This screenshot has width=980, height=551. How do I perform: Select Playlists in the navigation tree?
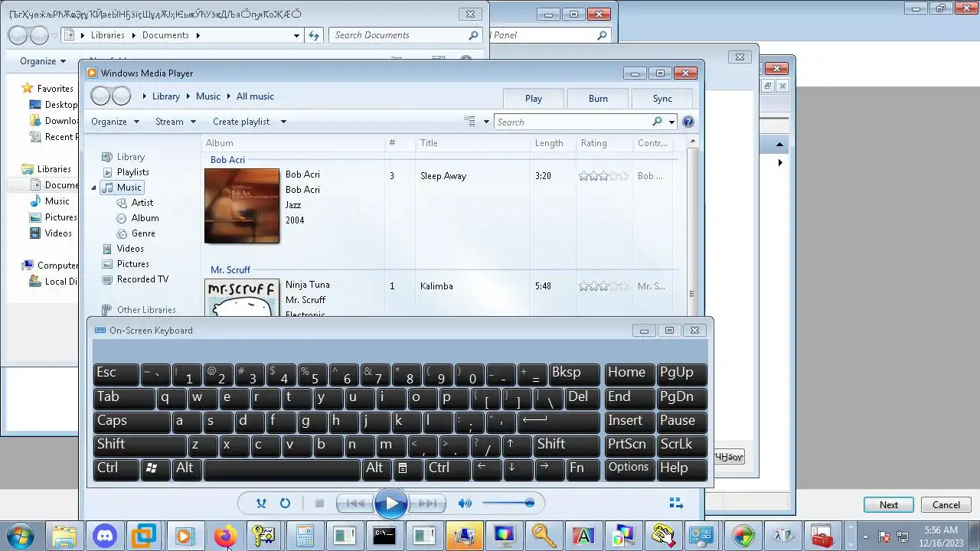coord(132,172)
